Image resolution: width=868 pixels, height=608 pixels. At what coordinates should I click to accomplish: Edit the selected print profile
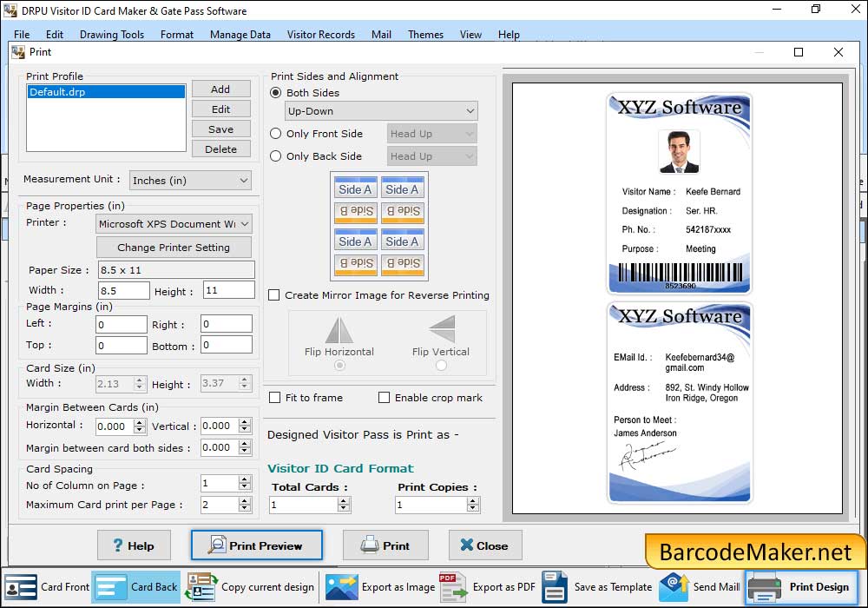pos(220,109)
